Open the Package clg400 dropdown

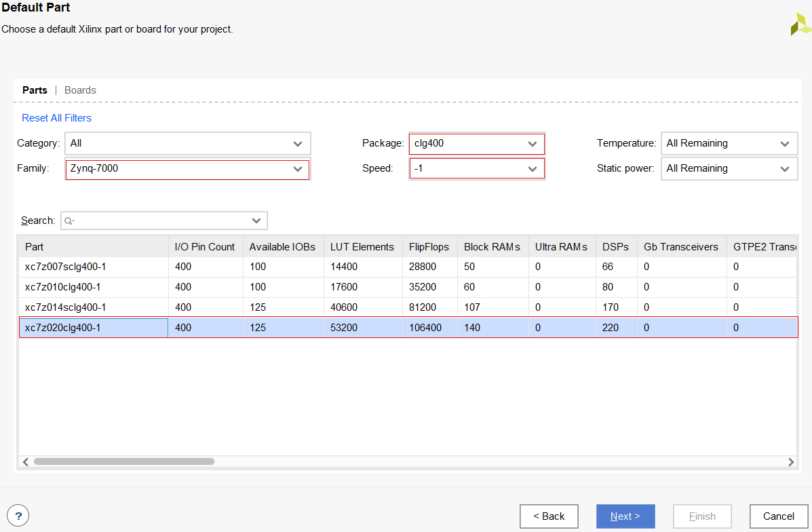pyautogui.click(x=476, y=143)
